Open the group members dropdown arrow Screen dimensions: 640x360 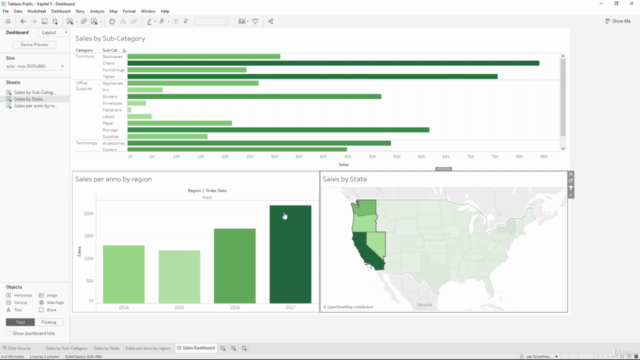click(168, 22)
